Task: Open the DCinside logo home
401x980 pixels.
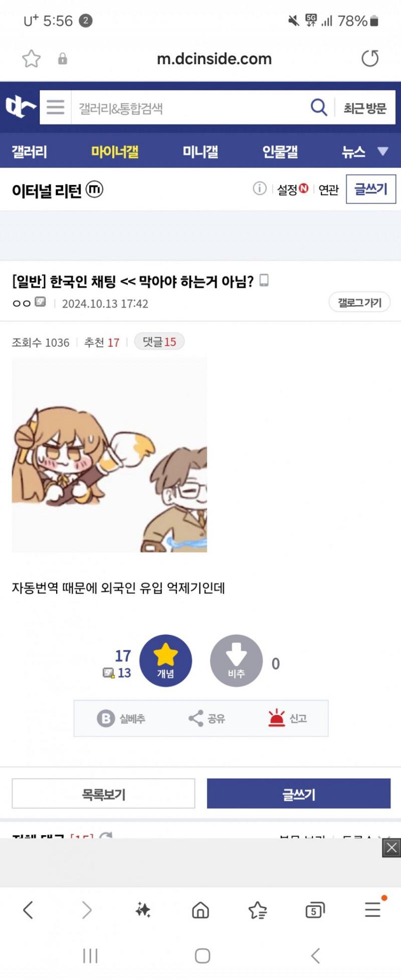Action: coord(20,107)
